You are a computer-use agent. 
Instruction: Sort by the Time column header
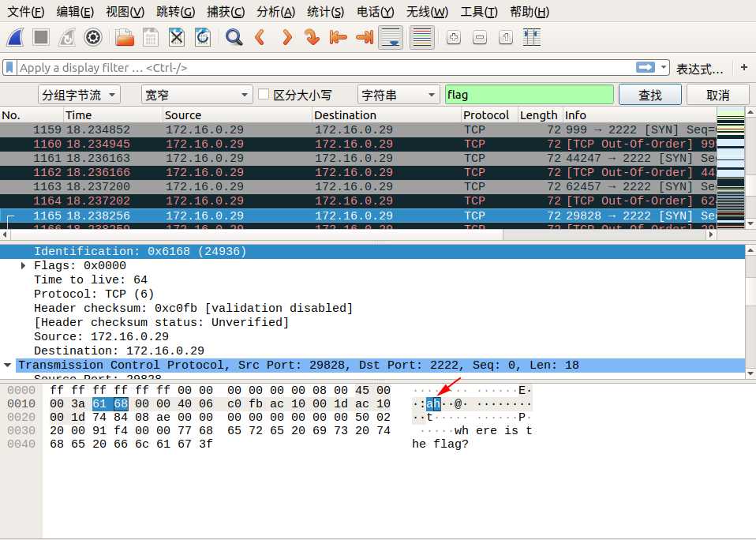[x=114, y=115]
